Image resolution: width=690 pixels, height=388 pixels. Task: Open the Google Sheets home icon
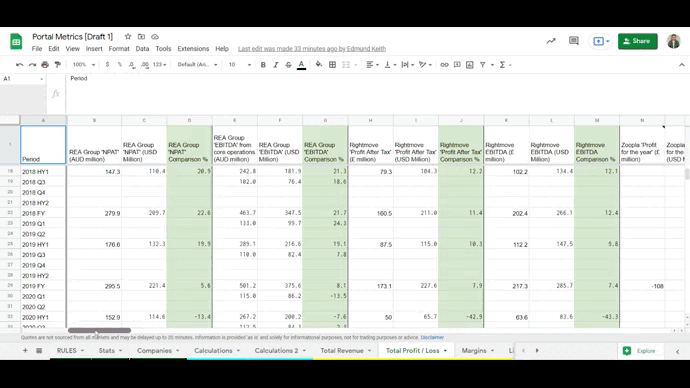tap(16, 42)
